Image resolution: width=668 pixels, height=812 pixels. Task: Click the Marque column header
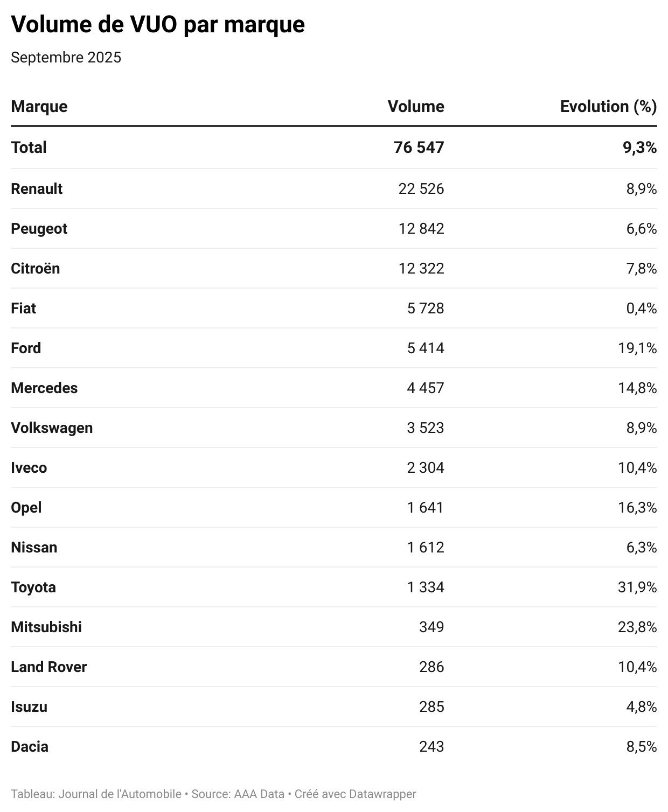click(39, 107)
